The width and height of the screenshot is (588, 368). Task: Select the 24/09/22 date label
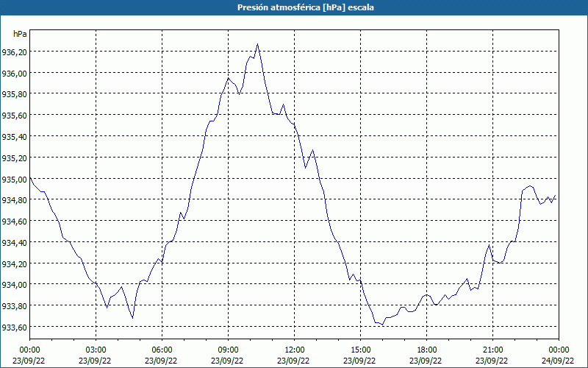pyautogui.click(x=558, y=361)
